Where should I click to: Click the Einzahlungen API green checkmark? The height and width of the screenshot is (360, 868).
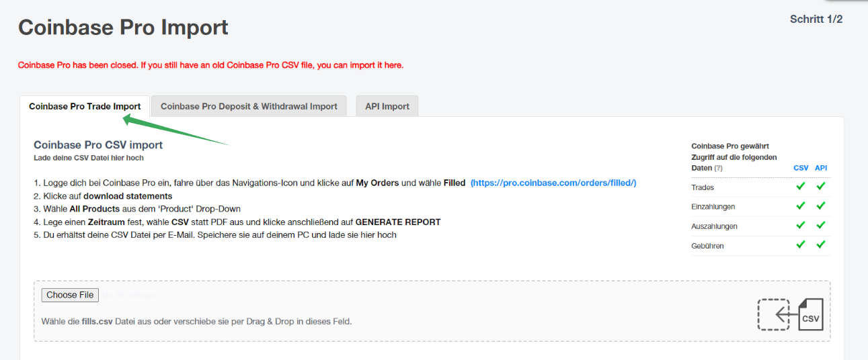pyautogui.click(x=821, y=206)
